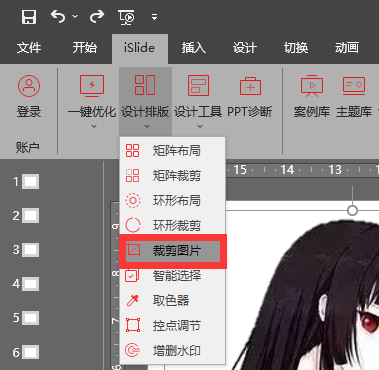Select slide 1 thumbnail
Viewport: 379px width, 370px height.
31,182
